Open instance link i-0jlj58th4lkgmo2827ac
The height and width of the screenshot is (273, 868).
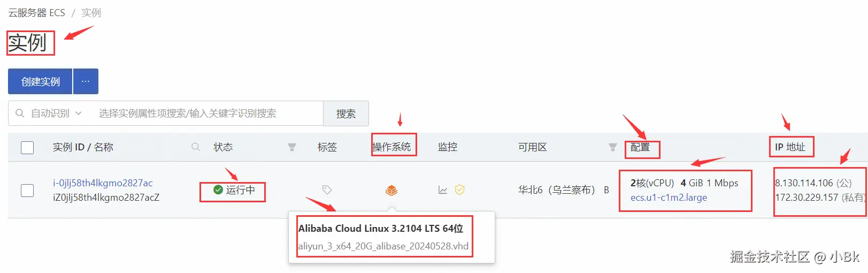click(103, 183)
